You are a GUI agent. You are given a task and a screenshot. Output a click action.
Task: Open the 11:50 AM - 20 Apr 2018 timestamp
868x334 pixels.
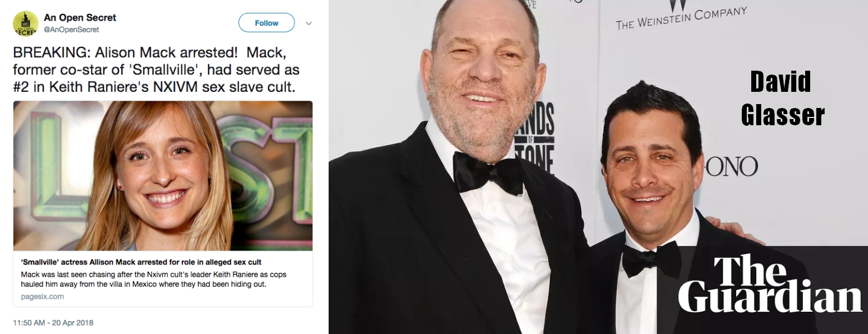[53, 323]
